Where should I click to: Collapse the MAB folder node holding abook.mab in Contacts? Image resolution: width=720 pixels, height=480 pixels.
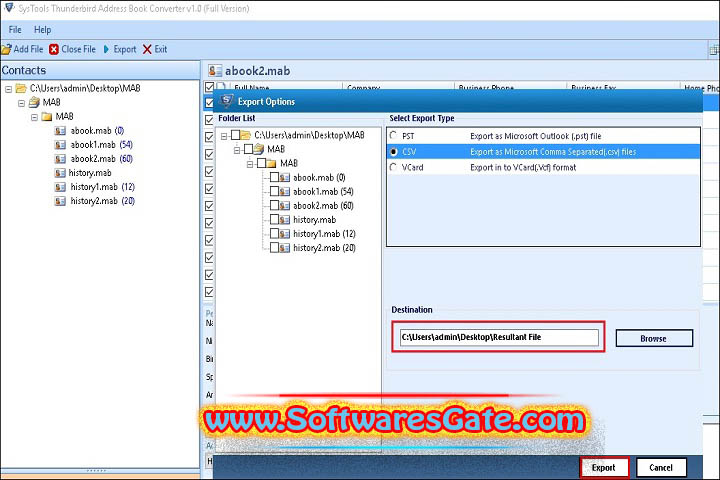[x=34, y=118]
